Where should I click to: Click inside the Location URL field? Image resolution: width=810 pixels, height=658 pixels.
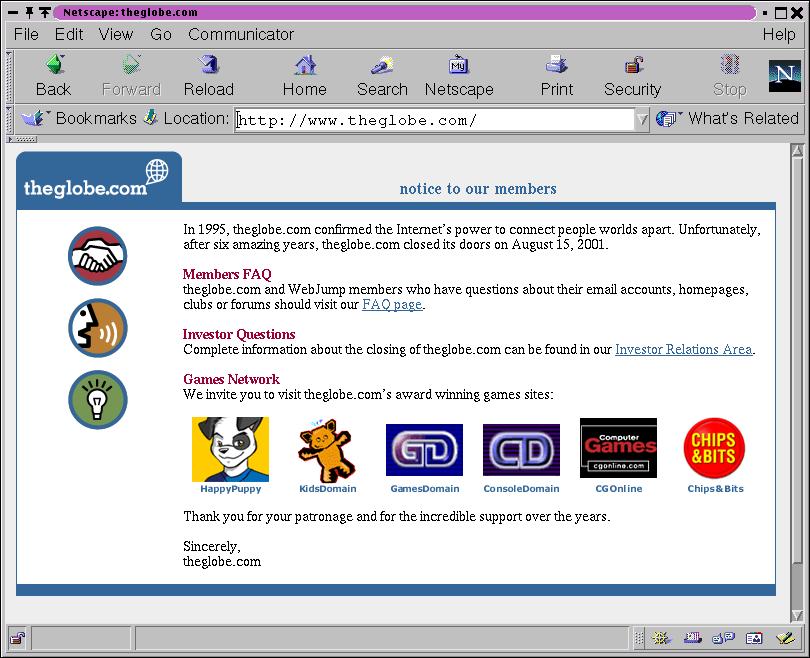[430, 120]
